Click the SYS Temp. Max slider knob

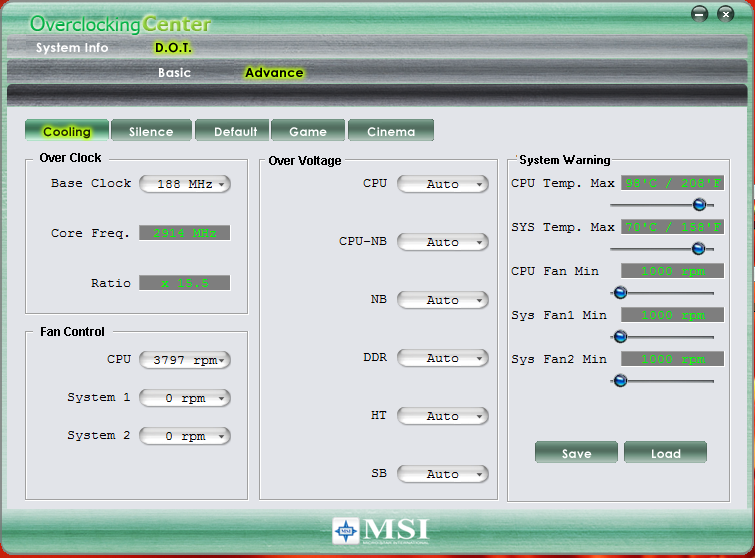698,248
